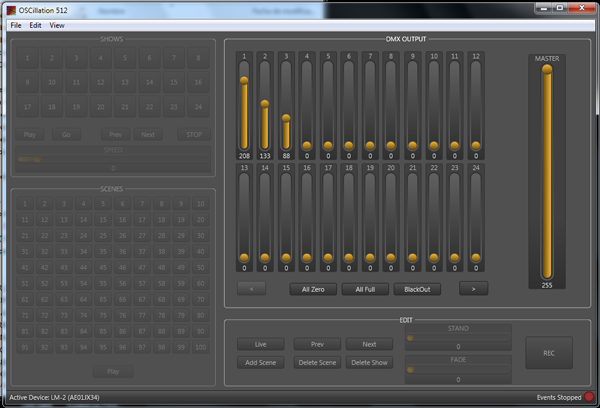Open the View menu
600x408 pixels.
click(57, 24)
